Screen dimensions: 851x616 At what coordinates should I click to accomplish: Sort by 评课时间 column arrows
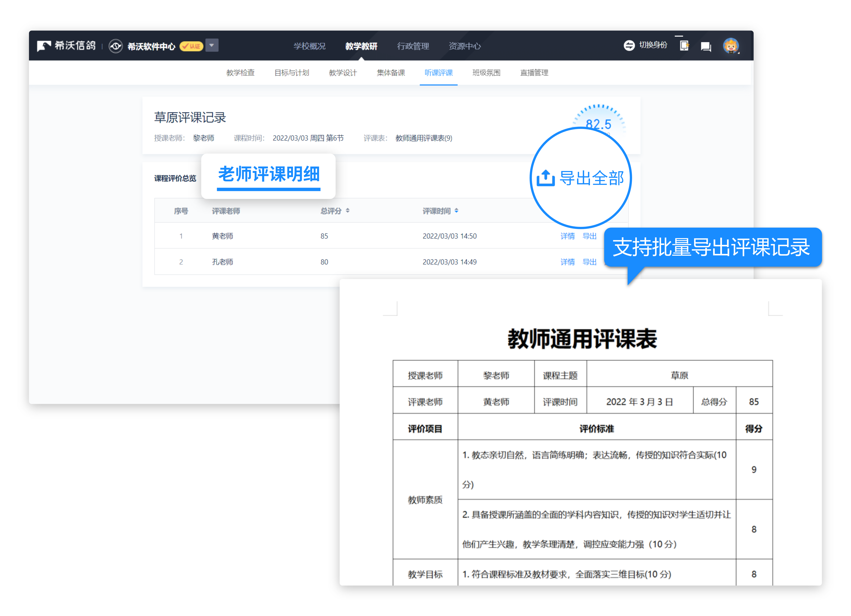(x=456, y=211)
